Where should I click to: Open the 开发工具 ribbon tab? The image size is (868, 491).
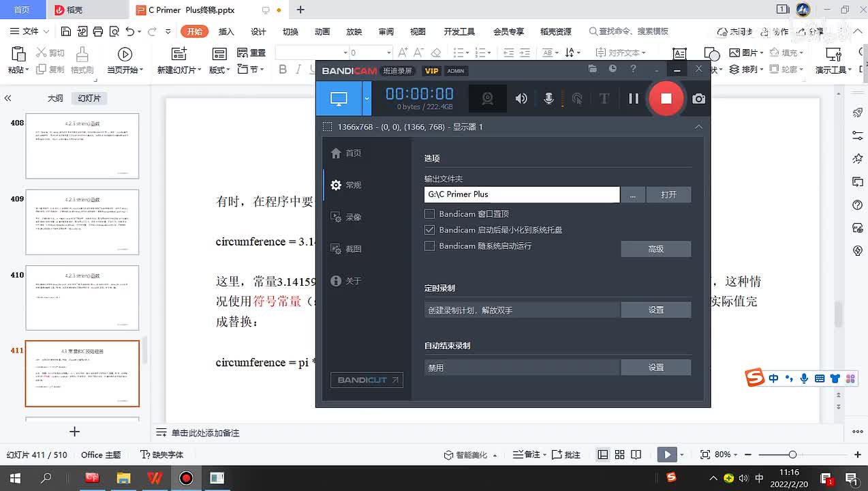coord(459,31)
